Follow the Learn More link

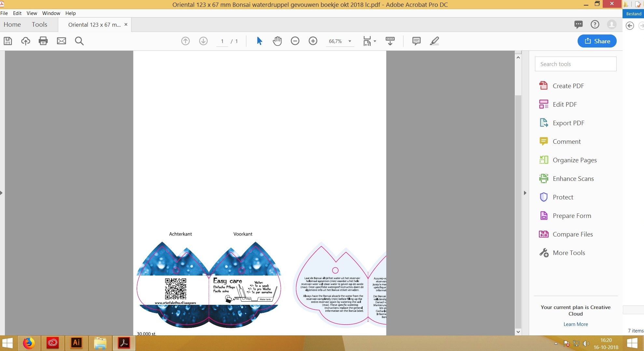[x=575, y=324]
